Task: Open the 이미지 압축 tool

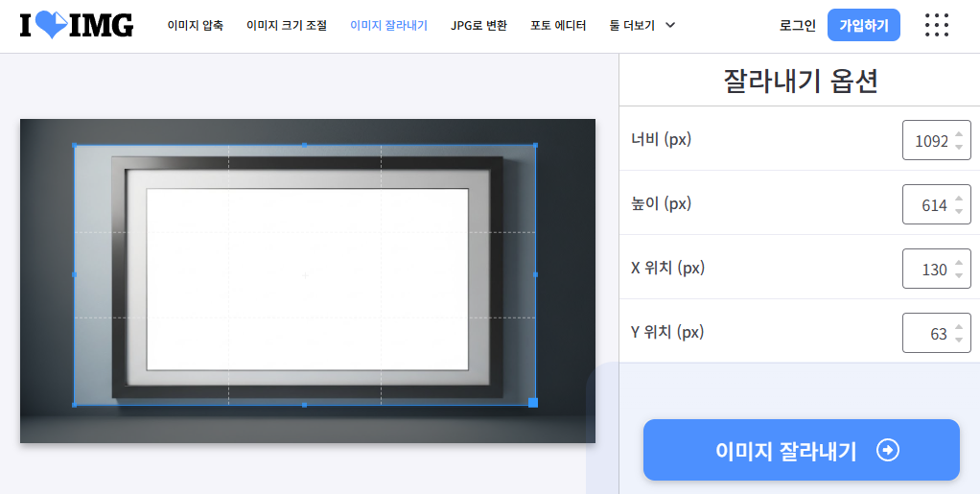Action: click(195, 26)
